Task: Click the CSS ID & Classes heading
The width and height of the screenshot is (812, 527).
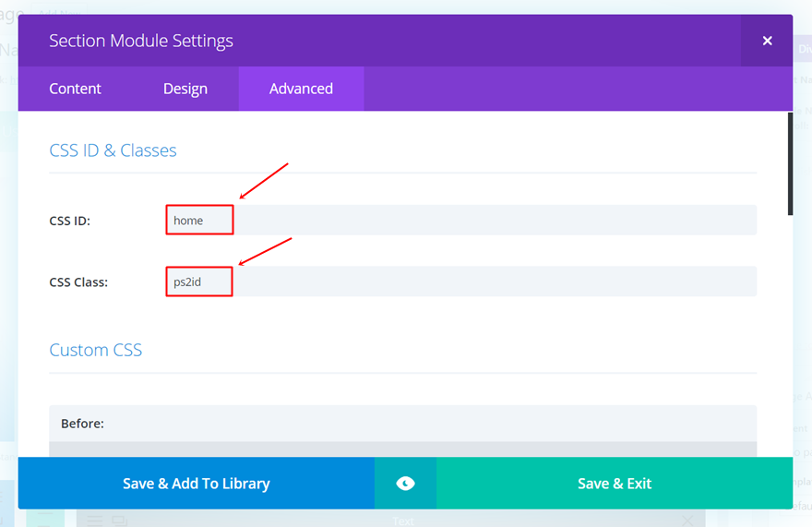Action: pyautogui.click(x=113, y=150)
